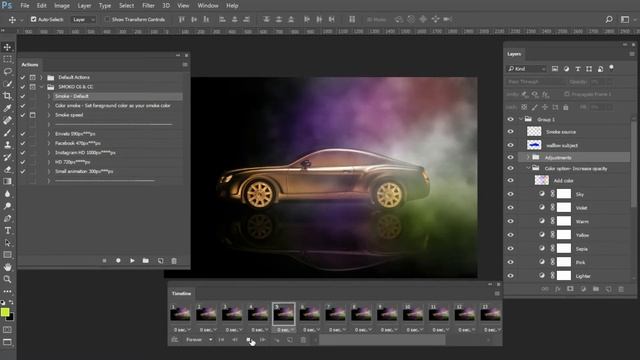Image resolution: width=640 pixels, height=360 pixels.
Task: Click the Search icon in options bar
Action: pyautogui.click(x=609, y=19)
